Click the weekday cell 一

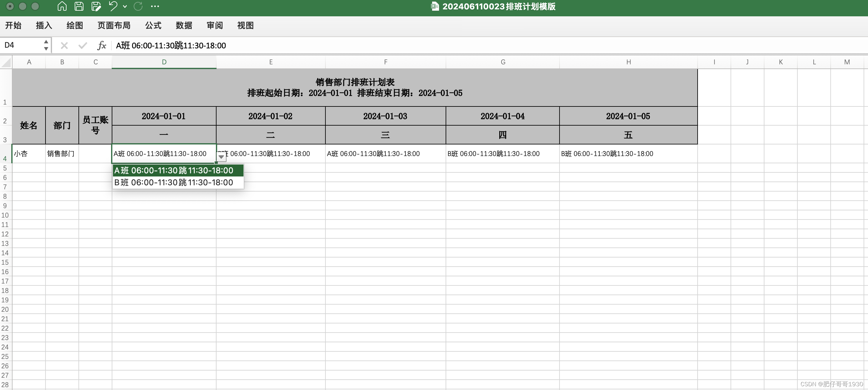coord(164,135)
